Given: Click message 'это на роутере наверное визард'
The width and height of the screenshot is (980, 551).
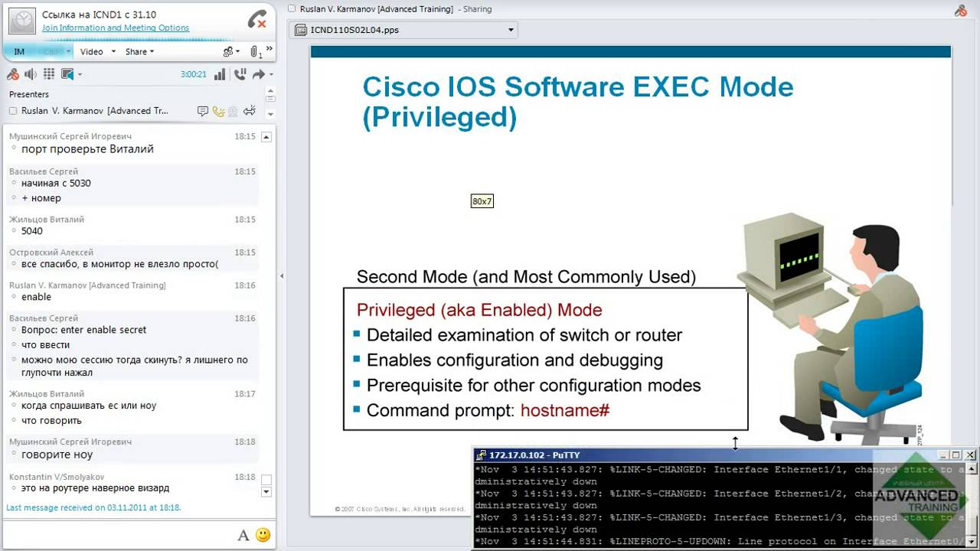Looking at the screenshot, I should pos(96,488).
